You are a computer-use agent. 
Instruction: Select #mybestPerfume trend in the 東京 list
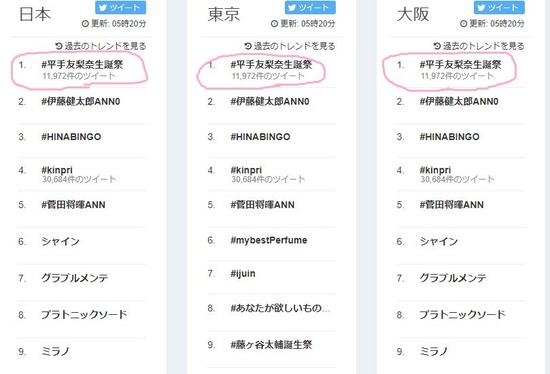269,240
